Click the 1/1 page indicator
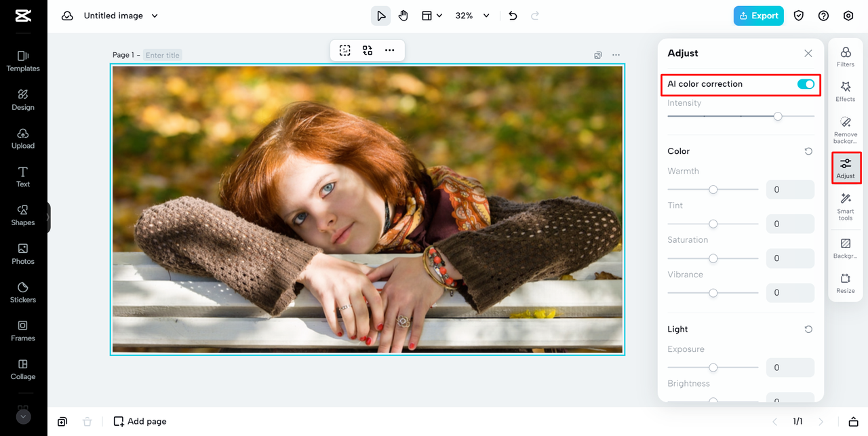 coord(798,422)
